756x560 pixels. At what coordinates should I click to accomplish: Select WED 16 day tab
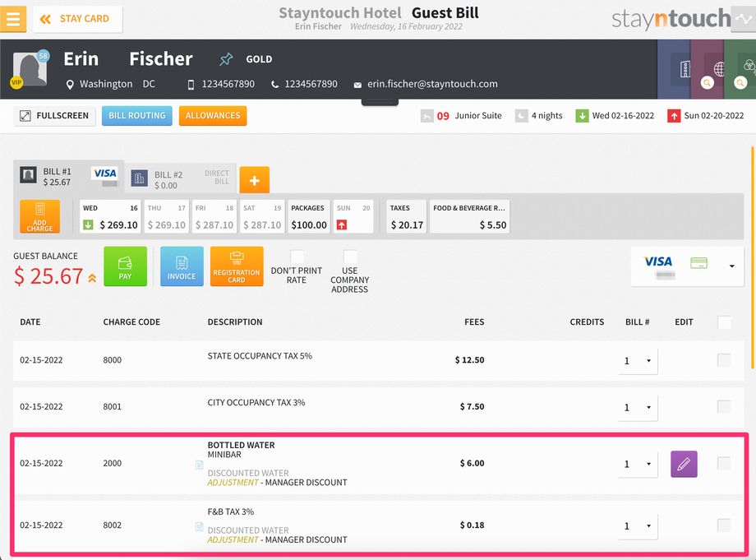110,216
